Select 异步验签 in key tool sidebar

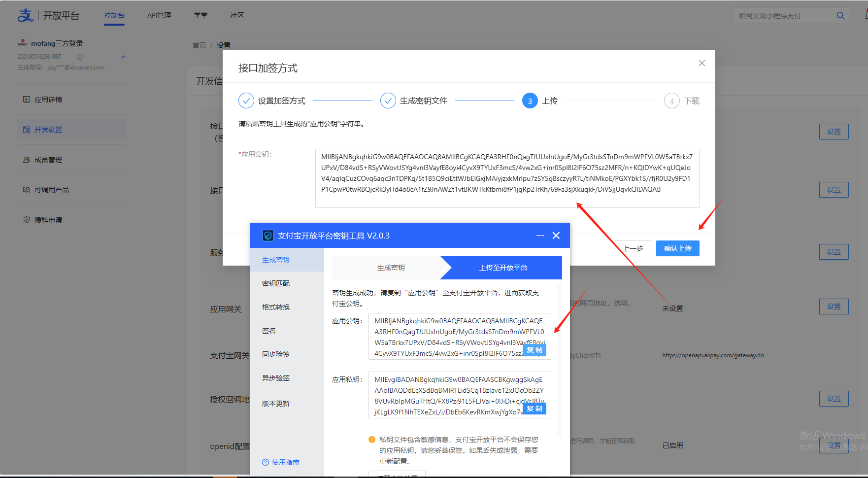[287, 378]
